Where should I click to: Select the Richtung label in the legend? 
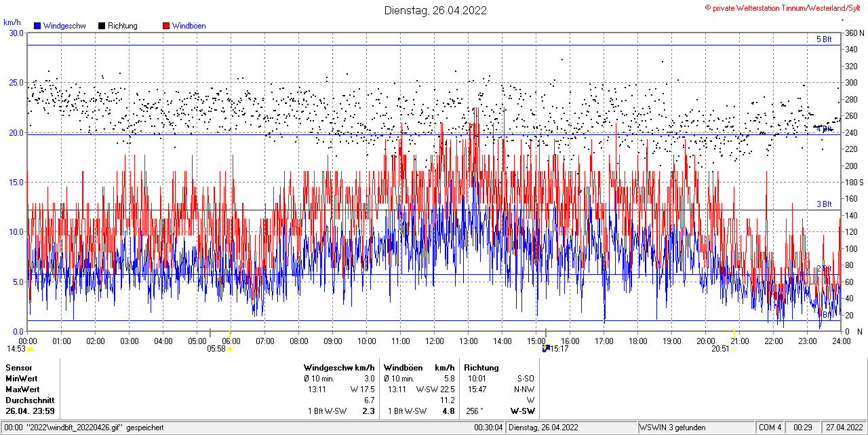122,26
